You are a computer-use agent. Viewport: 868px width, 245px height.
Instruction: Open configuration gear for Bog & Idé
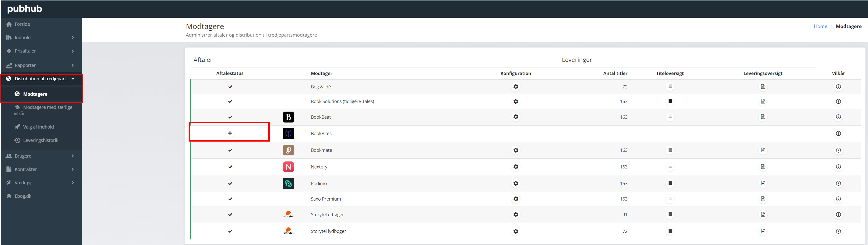coord(516,87)
